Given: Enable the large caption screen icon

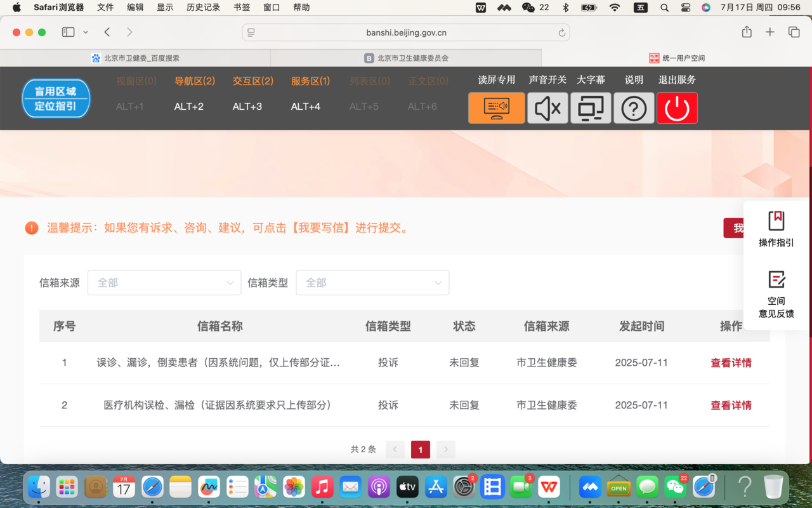Looking at the screenshot, I should tap(591, 108).
